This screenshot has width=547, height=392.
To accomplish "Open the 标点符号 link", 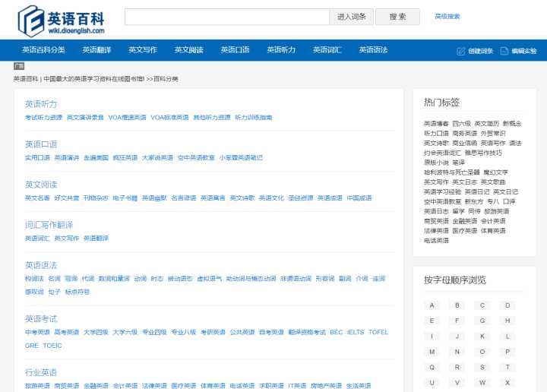I will 77,292.
